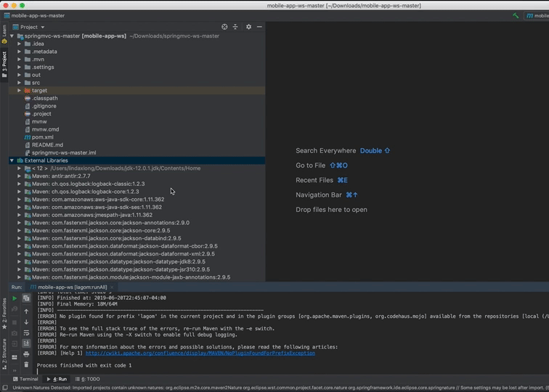The height and width of the screenshot is (392, 549).
Task: Hide the Project tool window with minus icon
Action: [x=259, y=27]
